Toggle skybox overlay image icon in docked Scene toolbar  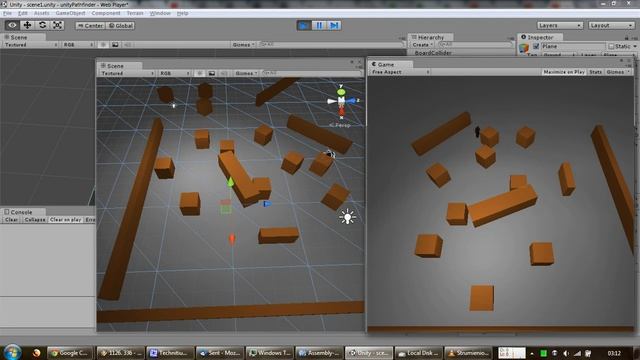pyautogui.click(x=115, y=44)
